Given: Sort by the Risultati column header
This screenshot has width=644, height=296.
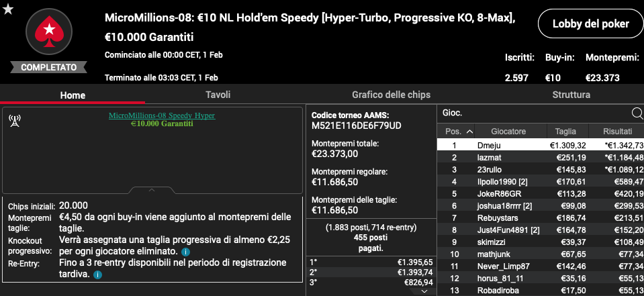Looking at the screenshot, I should pos(617,132).
